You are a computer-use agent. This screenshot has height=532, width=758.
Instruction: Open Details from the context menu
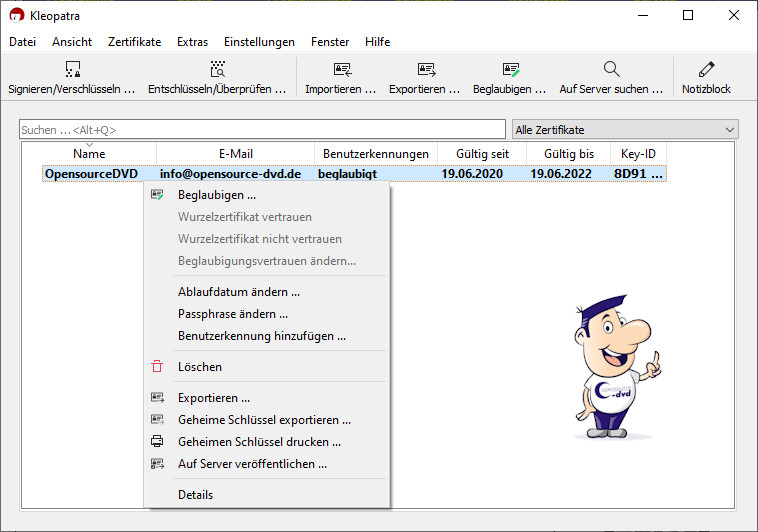[x=195, y=494]
